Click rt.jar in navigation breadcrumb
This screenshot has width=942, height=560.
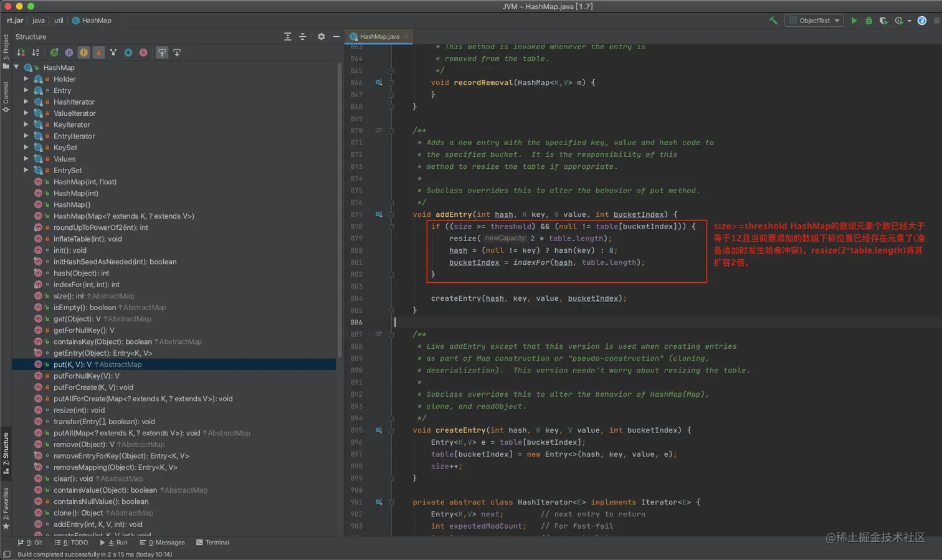[15, 21]
